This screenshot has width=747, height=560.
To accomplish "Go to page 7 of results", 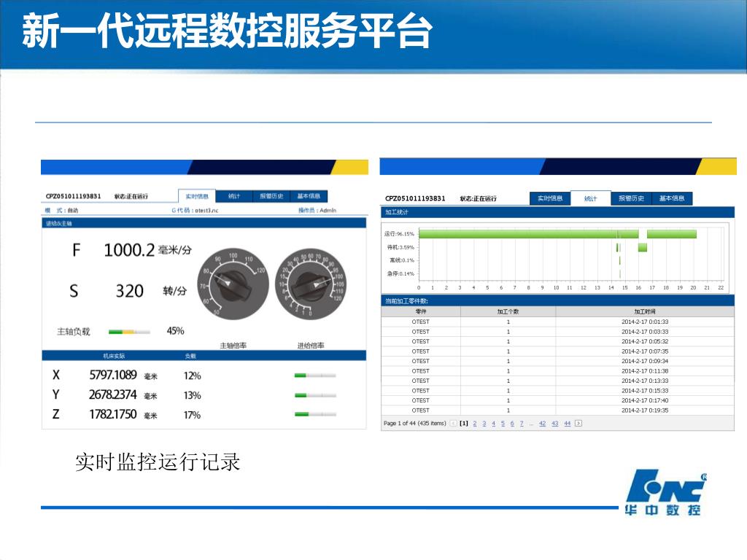I will point(522,424).
